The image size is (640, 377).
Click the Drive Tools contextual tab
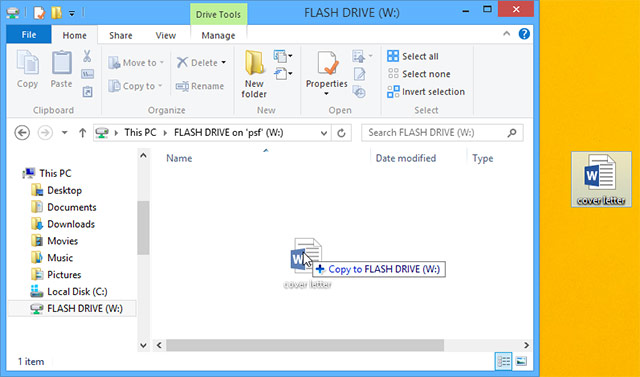[218, 14]
